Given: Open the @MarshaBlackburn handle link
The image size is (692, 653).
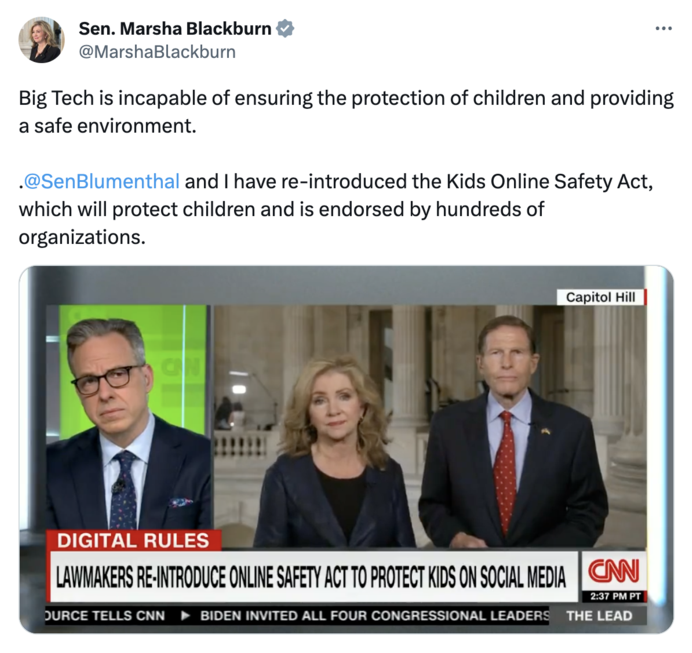Looking at the screenshot, I should [157, 52].
